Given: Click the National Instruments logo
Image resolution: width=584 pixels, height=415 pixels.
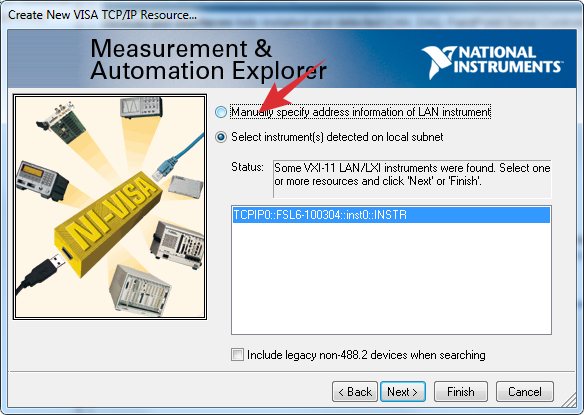Looking at the screenshot, I should 492,61.
